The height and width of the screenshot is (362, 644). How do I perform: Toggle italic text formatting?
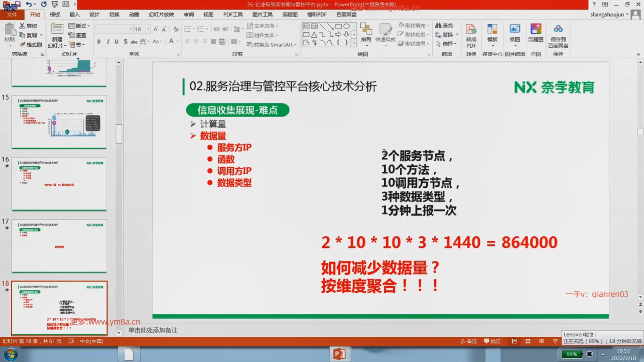[x=108, y=42]
